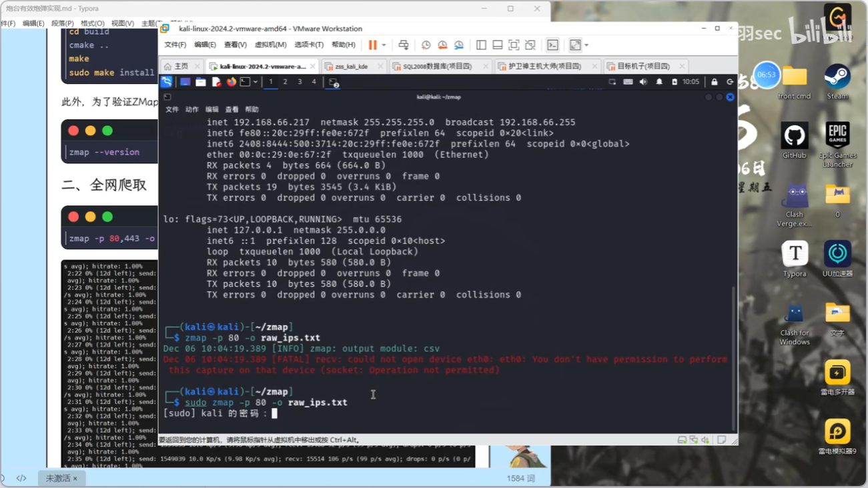The width and height of the screenshot is (868, 488).
Task: Open the Kali applications menu icon
Action: tap(166, 82)
